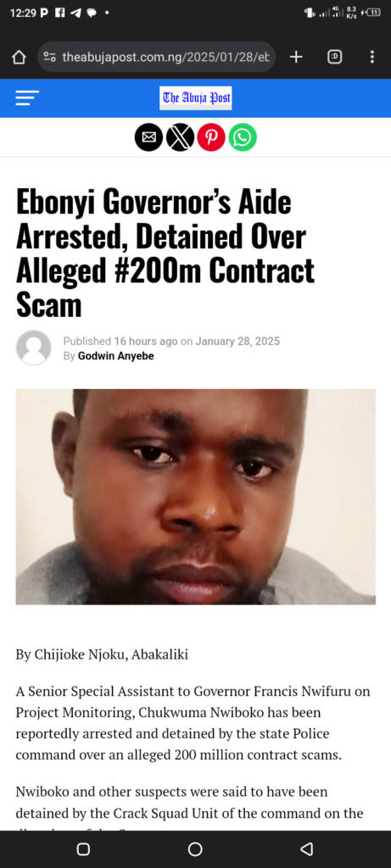
Task: Open the hamburger navigation menu
Action: point(27,98)
